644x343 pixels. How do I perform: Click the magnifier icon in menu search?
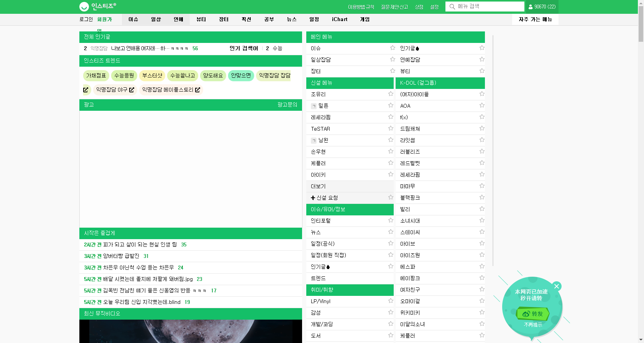[452, 7]
